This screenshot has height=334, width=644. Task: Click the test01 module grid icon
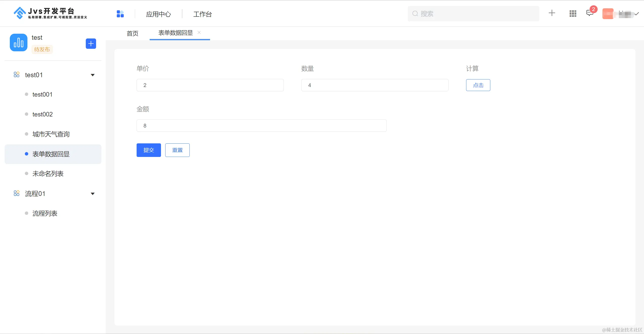point(17,75)
